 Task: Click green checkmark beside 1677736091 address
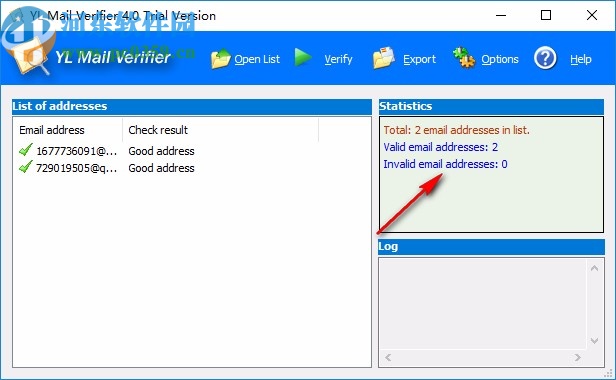coord(26,150)
